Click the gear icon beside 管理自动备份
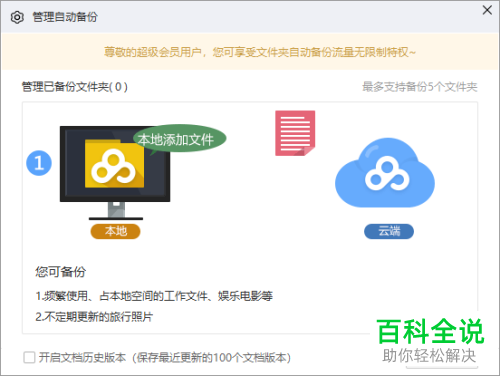 point(17,17)
